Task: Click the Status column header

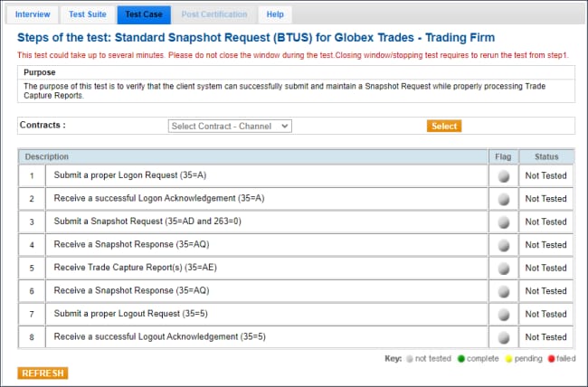Action: click(x=545, y=156)
